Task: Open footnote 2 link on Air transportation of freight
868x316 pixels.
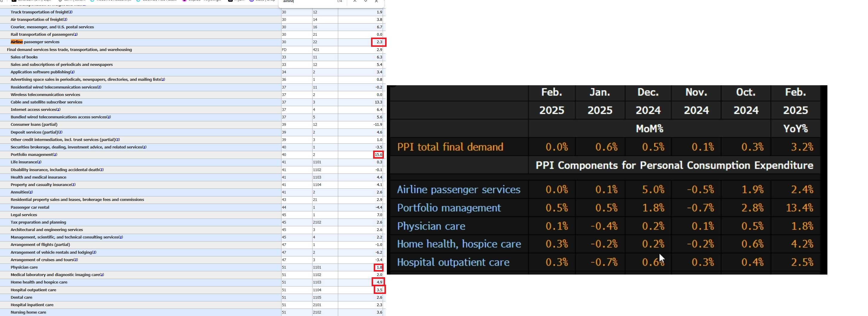Action: click(x=65, y=19)
